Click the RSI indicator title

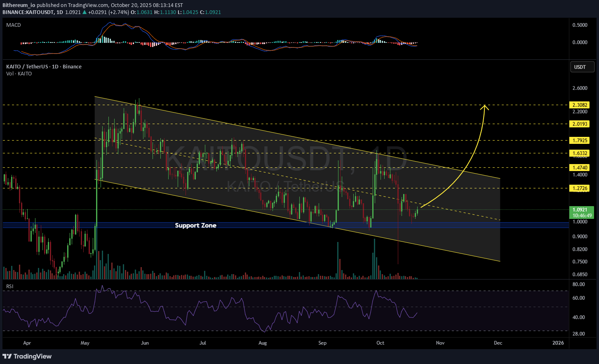click(9, 286)
